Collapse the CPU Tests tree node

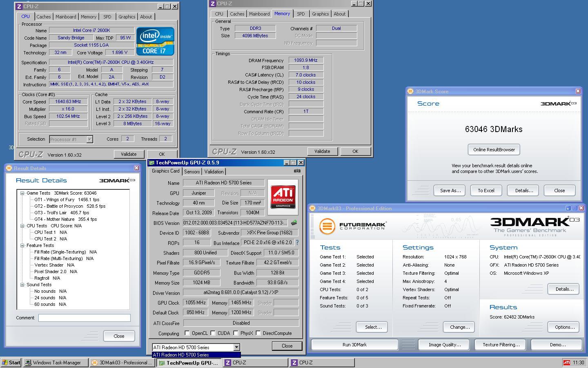click(22, 226)
